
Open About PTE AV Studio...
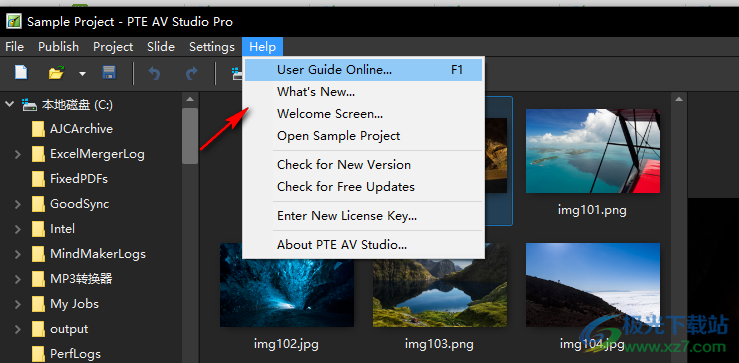tap(363, 245)
